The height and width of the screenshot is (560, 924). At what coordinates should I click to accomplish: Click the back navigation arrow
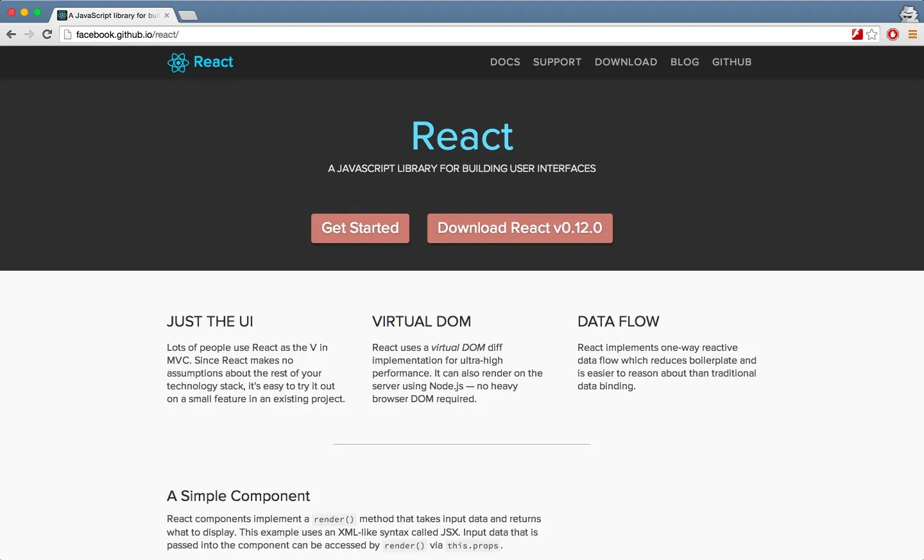(11, 34)
